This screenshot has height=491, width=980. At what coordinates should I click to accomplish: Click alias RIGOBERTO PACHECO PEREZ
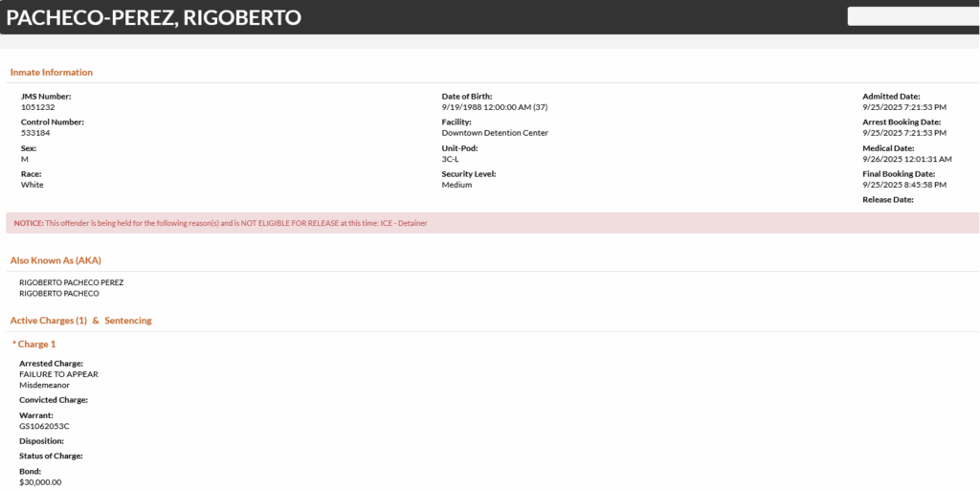[71, 282]
